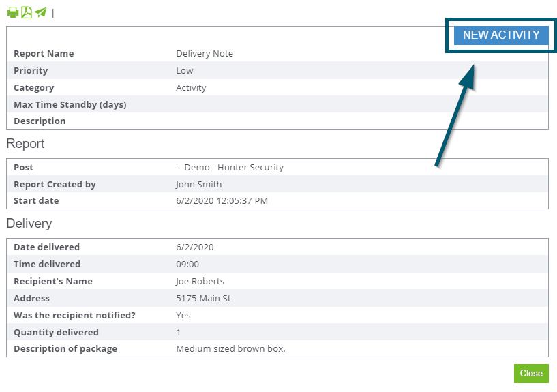Viewport: 557px width, 392px height.
Task: Click the 'Report Name' label
Action: click(x=44, y=54)
